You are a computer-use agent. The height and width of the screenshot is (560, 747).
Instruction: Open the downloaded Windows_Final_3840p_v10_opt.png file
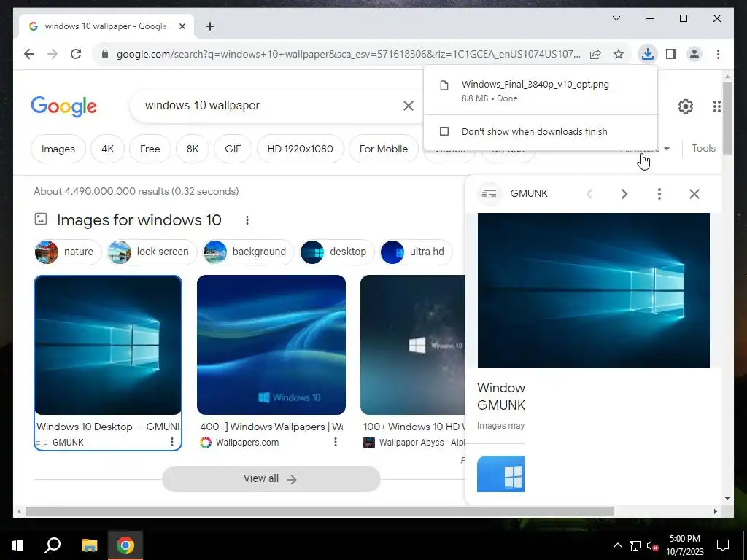[x=541, y=90]
